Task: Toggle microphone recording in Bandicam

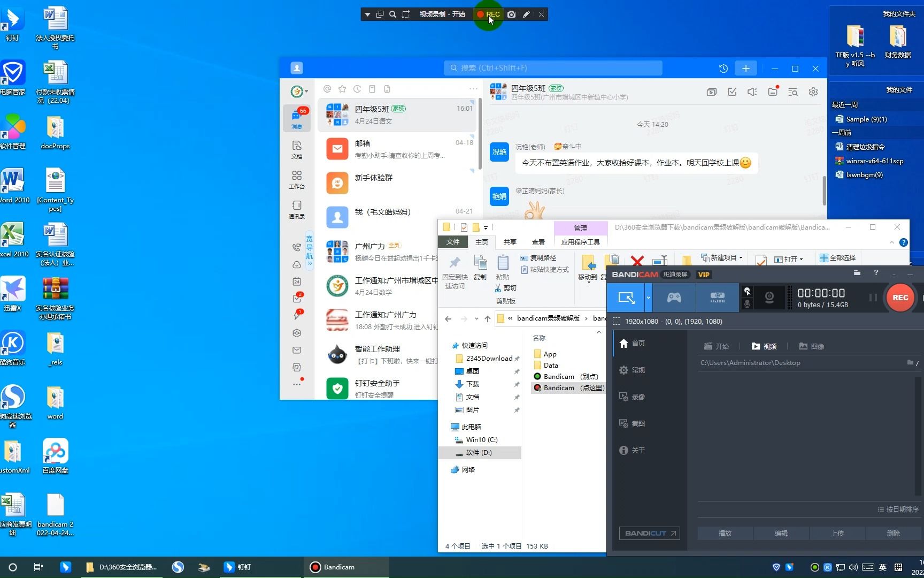Action: (748, 304)
